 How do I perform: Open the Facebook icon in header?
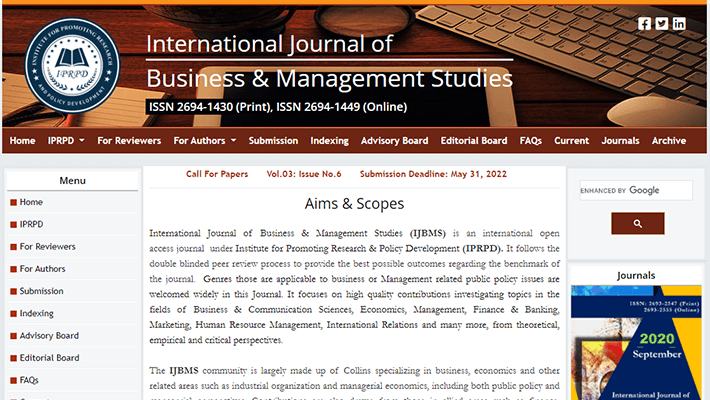[644, 24]
